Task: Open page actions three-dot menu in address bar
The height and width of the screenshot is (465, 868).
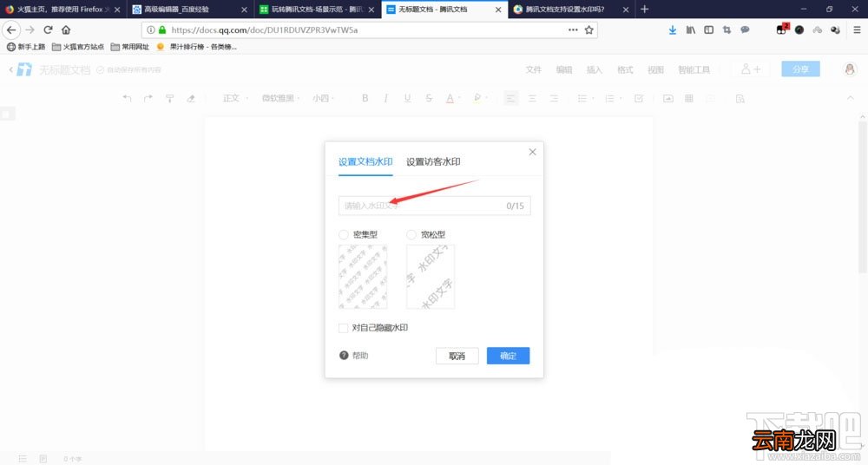Action: click(x=573, y=29)
